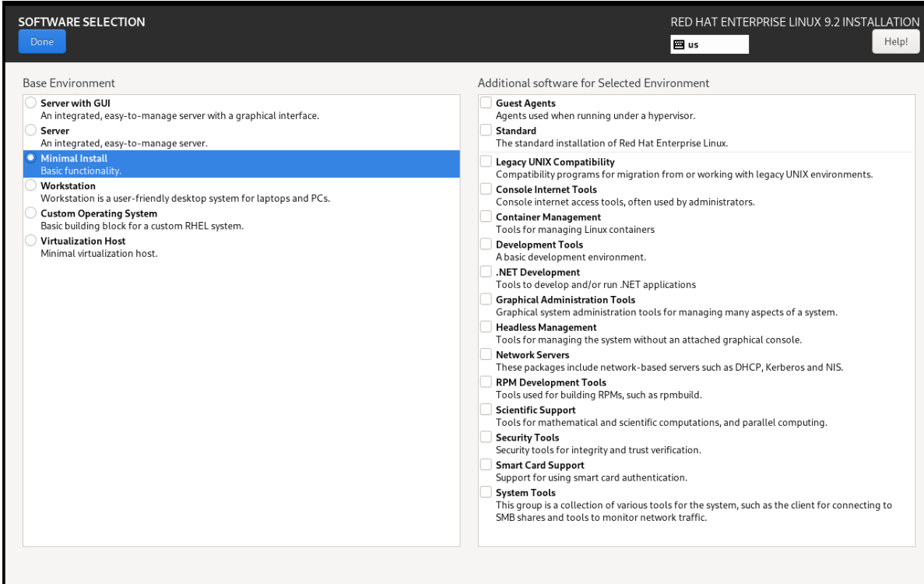Click 'Basic building block for a custom RHEL system.'
924x584 pixels.
(x=142, y=227)
